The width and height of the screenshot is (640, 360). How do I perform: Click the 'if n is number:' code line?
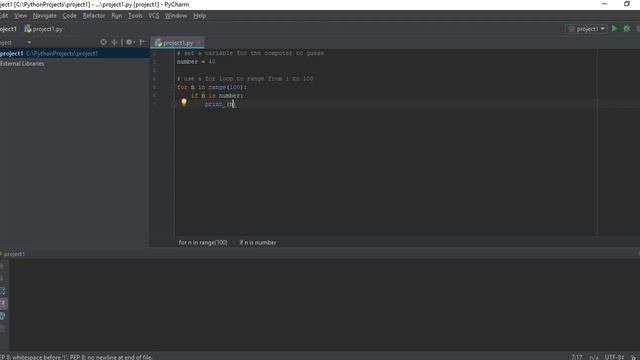(x=217, y=96)
